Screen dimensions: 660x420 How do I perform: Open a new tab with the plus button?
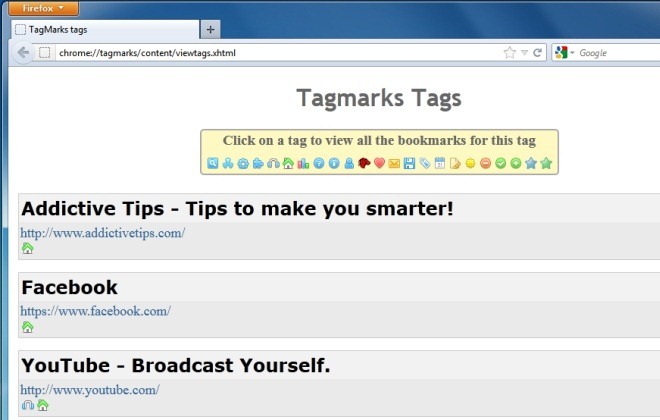210,29
